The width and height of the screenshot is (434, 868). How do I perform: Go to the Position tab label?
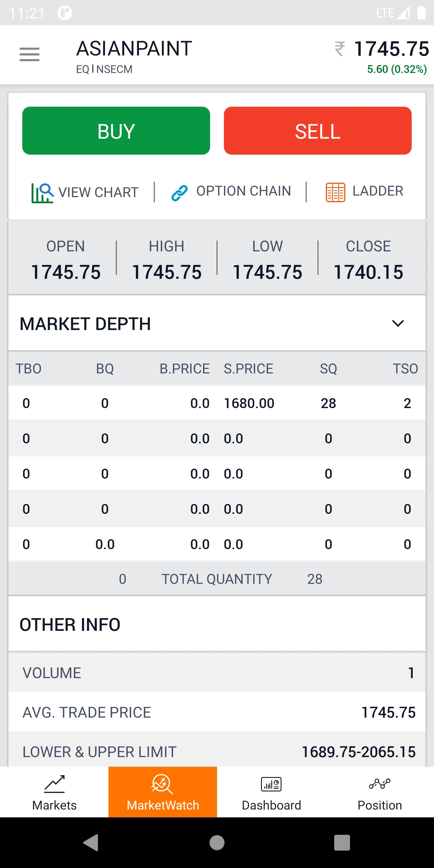tap(379, 805)
